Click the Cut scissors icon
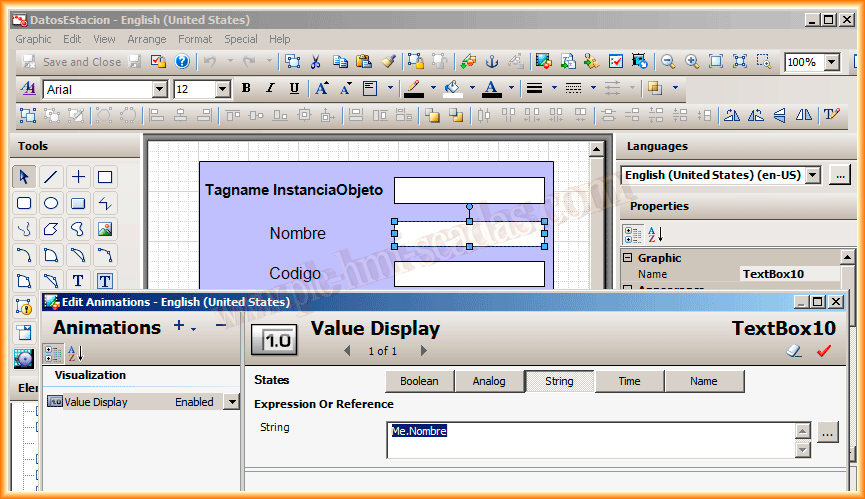Image resolution: width=865 pixels, height=499 pixels. [x=315, y=62]
